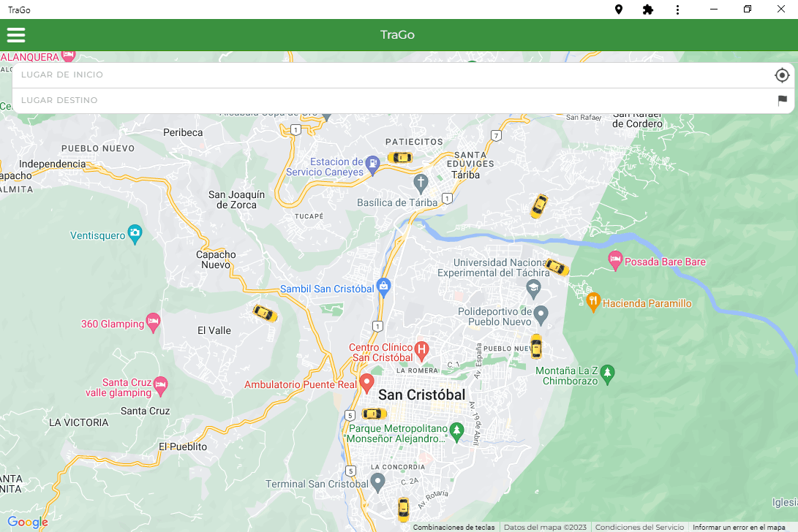Restore down the TraGo window
Image resolution: width=798 pixels, height=532 pixels.
pyautogui.click(x=747, y=9)
